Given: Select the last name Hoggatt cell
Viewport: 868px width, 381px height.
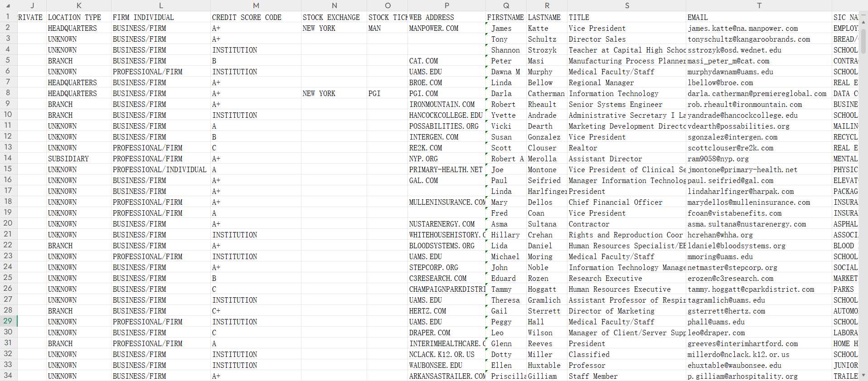Looking at the screenshot, I should (x=547, y=289).
